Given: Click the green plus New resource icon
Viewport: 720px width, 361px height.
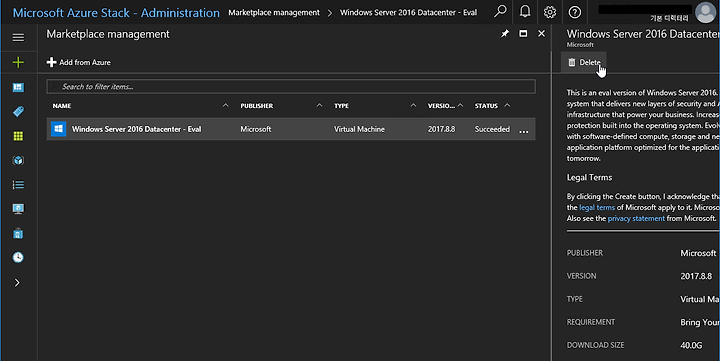Looking at the screenshot, I should [18, 62].
